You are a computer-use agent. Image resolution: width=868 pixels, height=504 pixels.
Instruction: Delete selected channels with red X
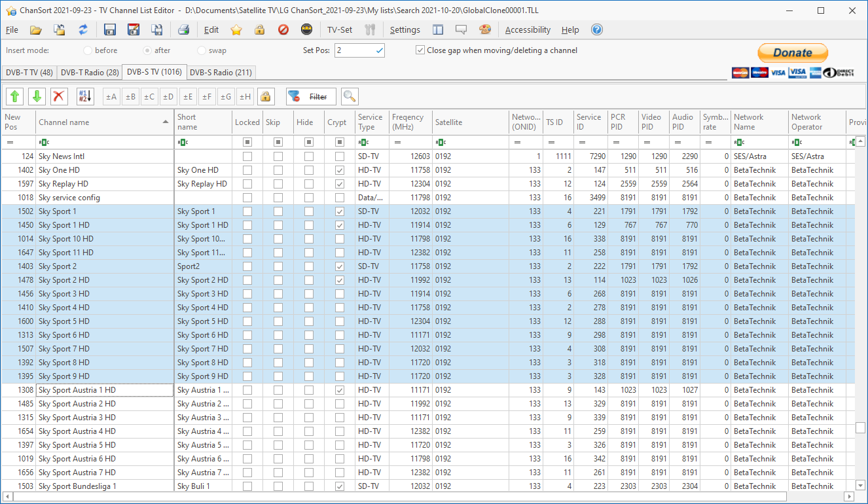[59, 96]
